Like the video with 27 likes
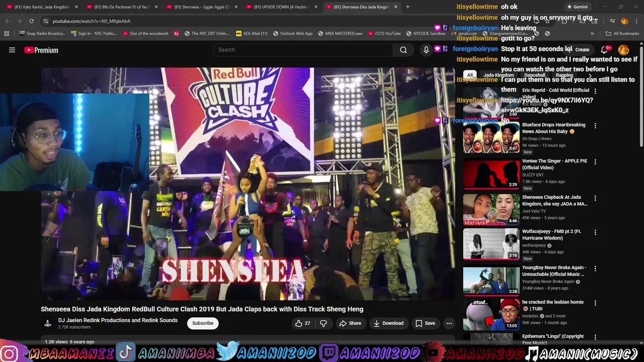Image resolution: width=644 pixels, height=362 pixels. coord(302,323)
